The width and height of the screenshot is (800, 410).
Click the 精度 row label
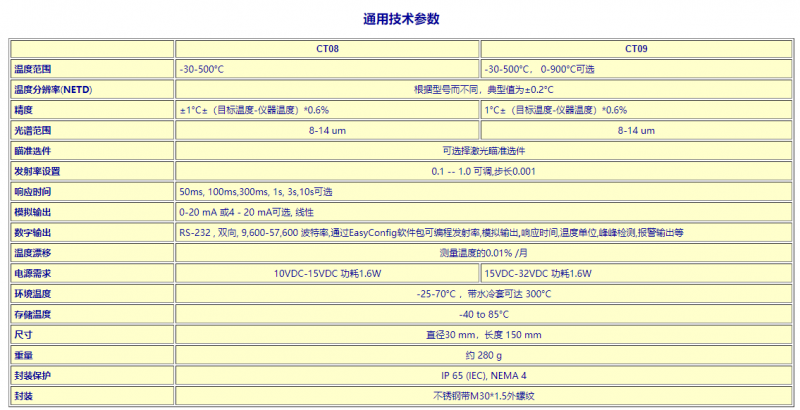[24, 110]
